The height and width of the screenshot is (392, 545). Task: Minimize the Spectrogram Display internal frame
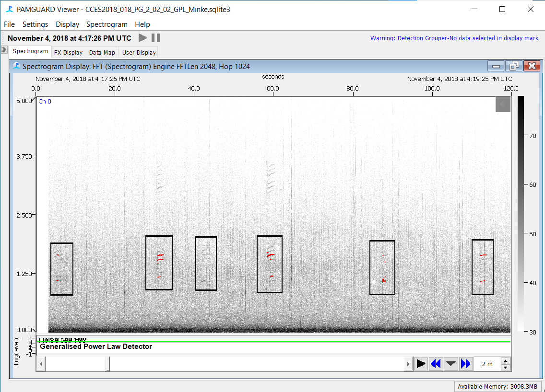[497, 66]
